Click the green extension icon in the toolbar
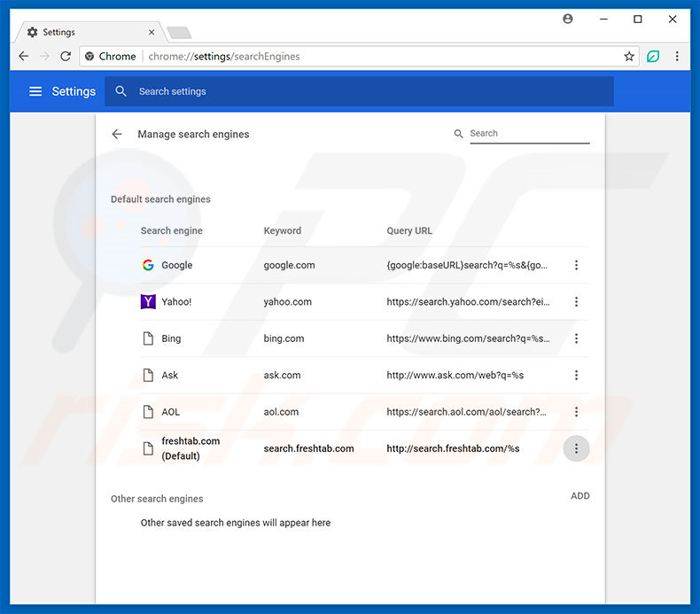The image size is (700, 614). 653,57
